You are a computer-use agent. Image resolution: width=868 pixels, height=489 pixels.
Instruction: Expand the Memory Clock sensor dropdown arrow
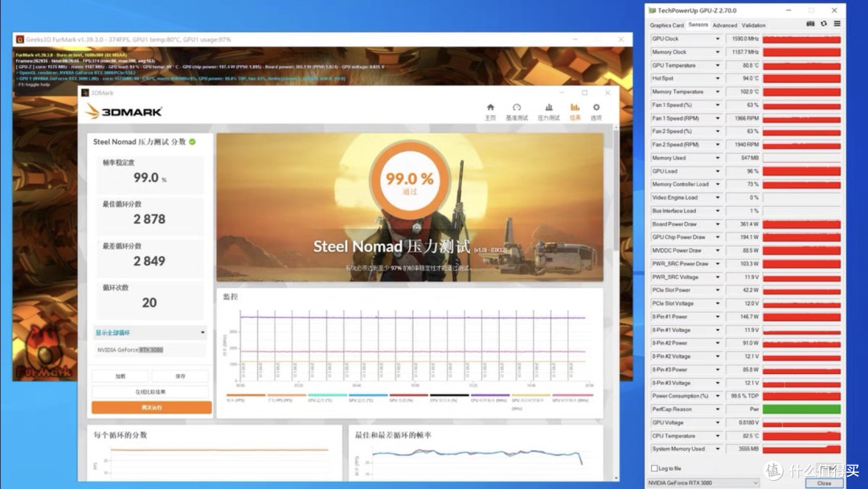click(718, 52)
